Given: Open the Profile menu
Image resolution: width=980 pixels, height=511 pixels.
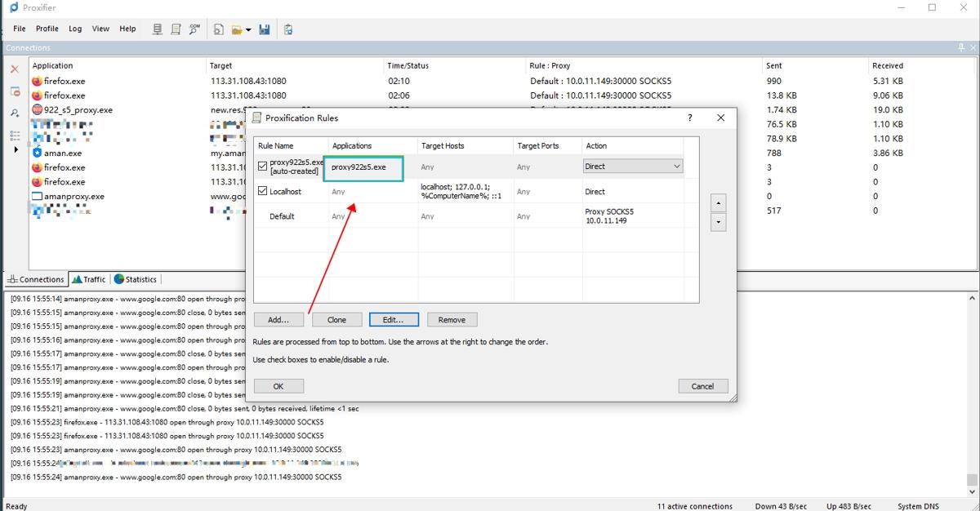Looking at the screenshot, I should click(47, 29).
